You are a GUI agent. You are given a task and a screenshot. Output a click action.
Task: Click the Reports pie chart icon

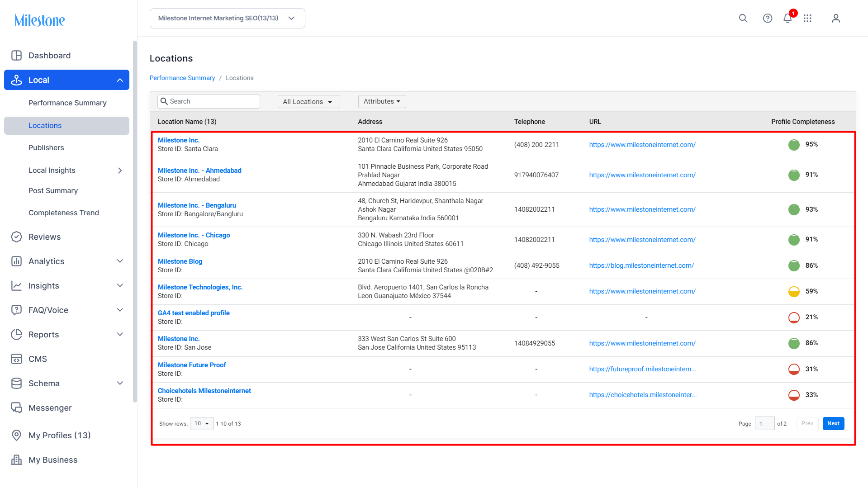tap(17, 335)
